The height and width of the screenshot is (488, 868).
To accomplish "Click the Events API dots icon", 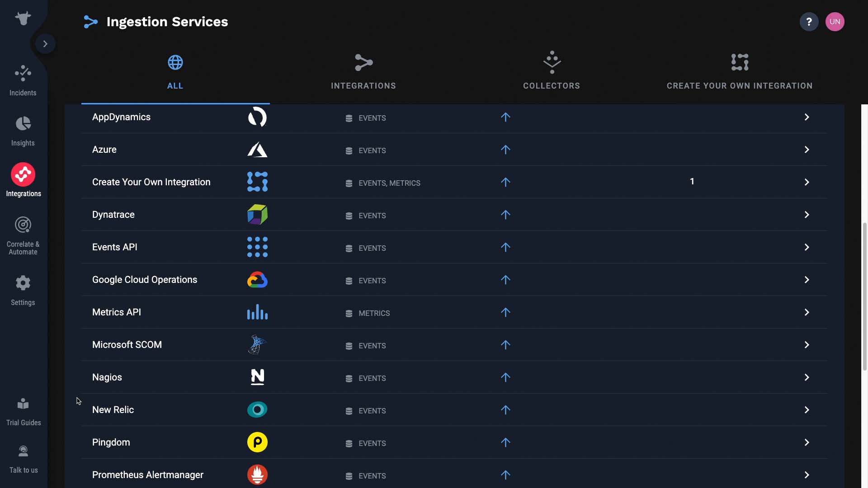I will pyautogui.click(x=257, y=247).
